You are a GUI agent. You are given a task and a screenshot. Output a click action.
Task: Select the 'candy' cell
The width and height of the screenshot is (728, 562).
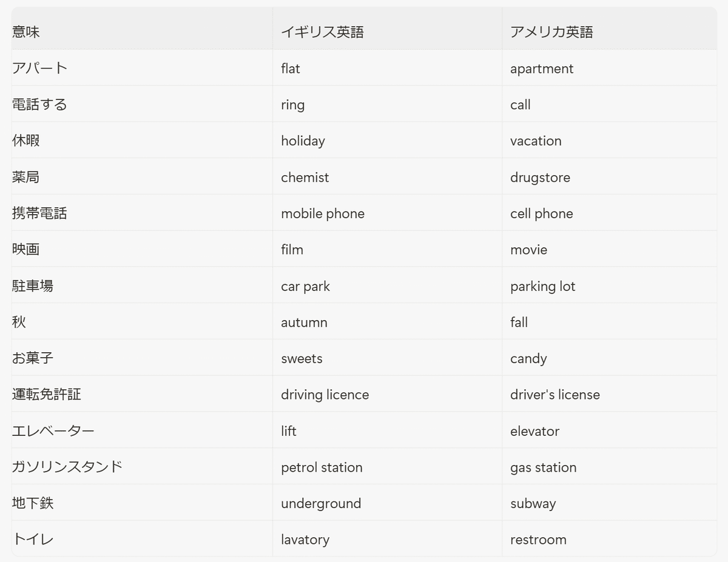tap(528, 359)
